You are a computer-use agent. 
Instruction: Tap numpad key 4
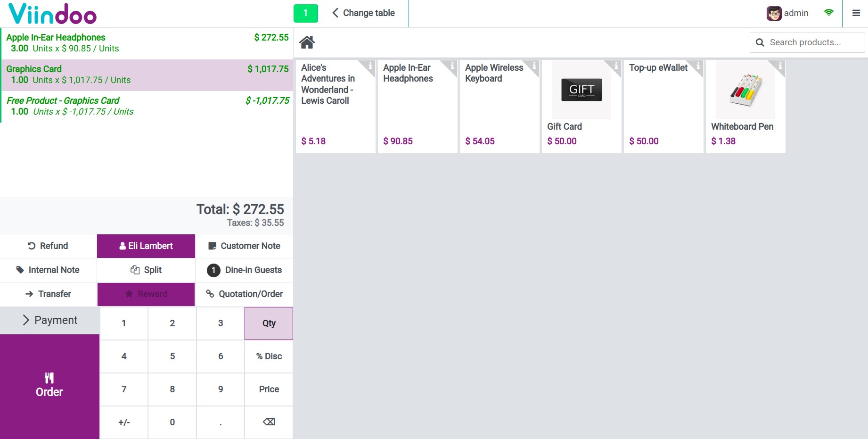coord(124,356)
